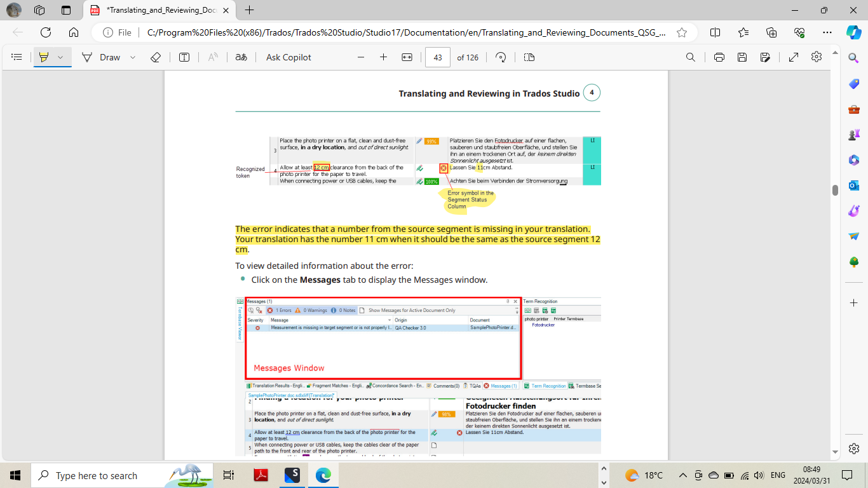Viewport: 868px width, 488px height.
Task: Click the vertical scrollbar thumb
Action: [x=835, y=191]
